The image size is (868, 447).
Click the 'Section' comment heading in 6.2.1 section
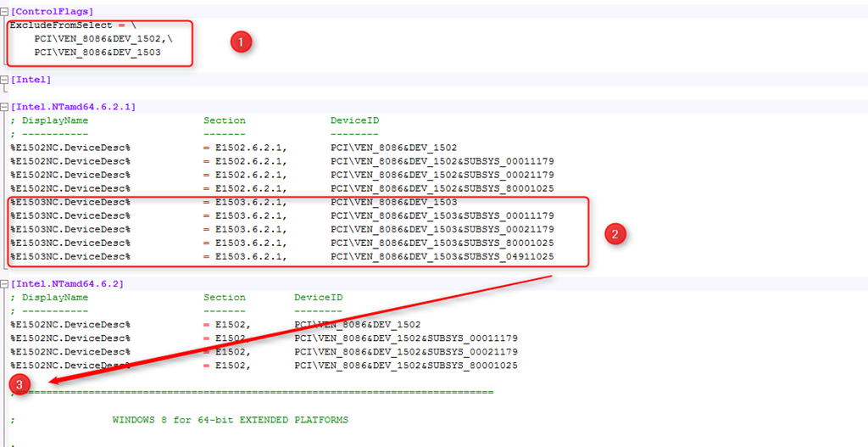click(225, 120)
